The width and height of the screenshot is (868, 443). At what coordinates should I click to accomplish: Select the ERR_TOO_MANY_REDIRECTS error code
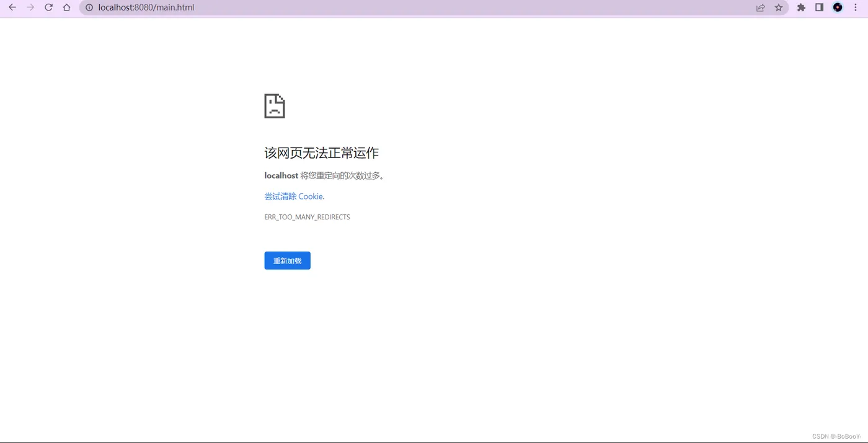(307, 217)
